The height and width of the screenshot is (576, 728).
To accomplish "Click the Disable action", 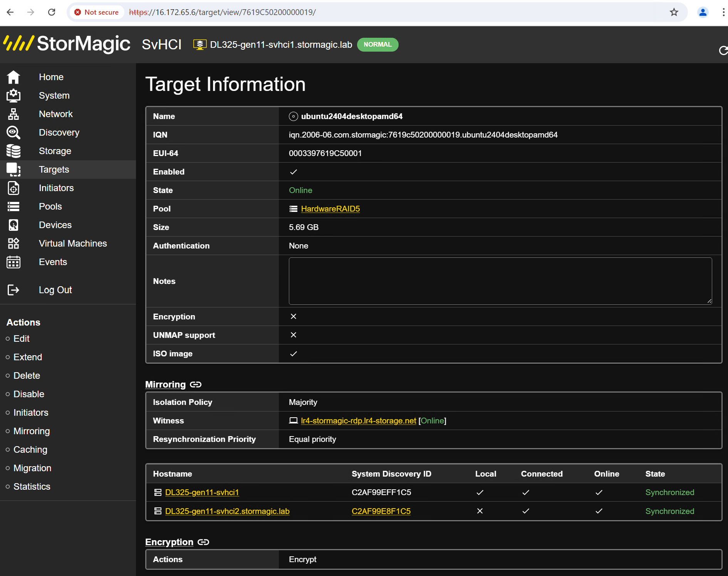I will pyautogui.click(x=29, y=394).
